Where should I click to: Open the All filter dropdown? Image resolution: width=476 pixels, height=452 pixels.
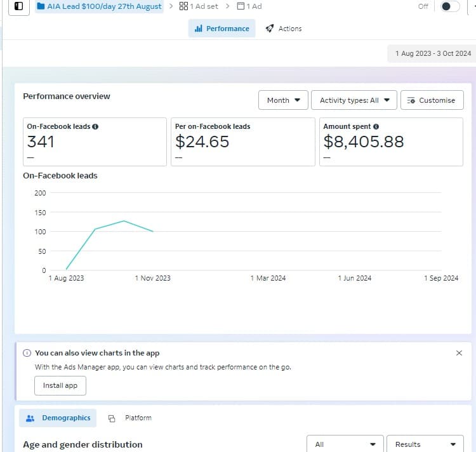(345, 444)
